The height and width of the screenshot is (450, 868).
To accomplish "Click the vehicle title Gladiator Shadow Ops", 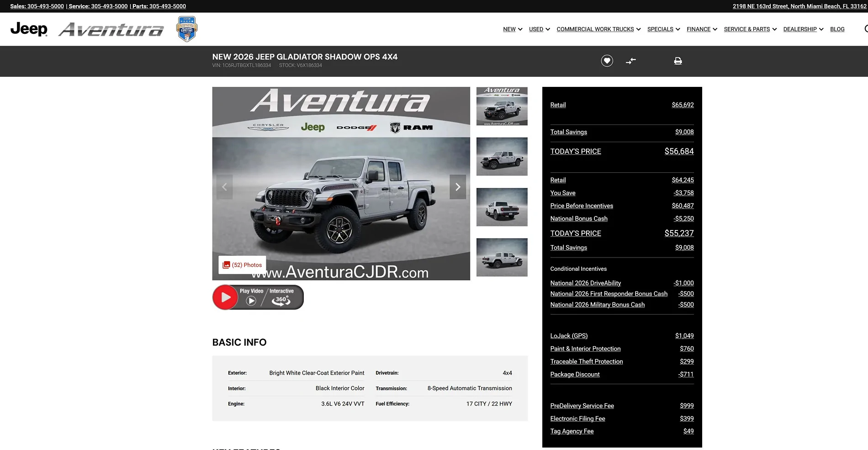I will pyautogui.click(x=305, y=57).
